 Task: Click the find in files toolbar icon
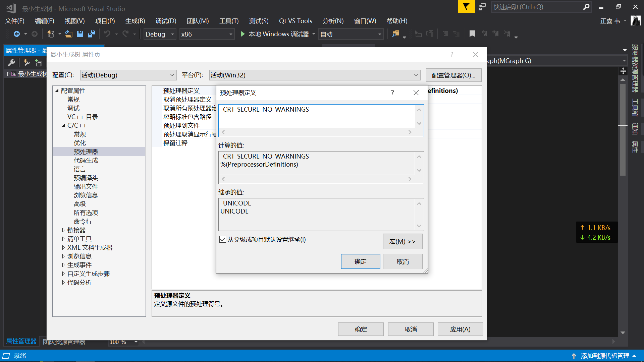tap(396, 34)
